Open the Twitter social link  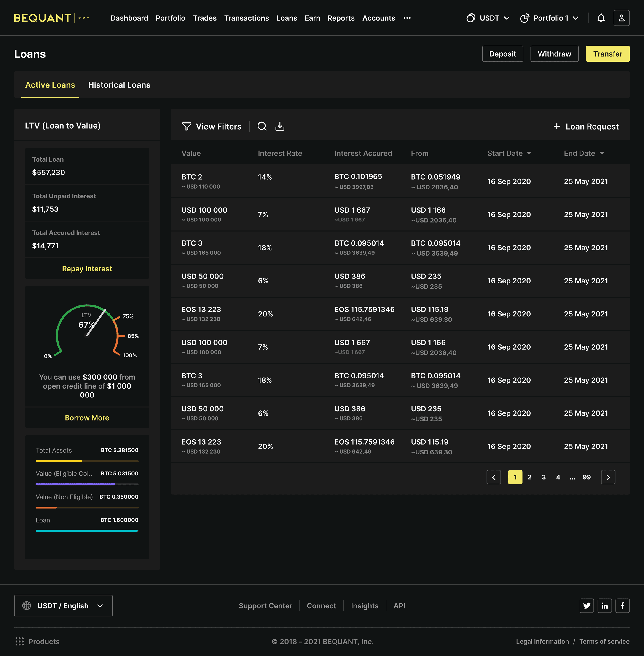point(587,606)
